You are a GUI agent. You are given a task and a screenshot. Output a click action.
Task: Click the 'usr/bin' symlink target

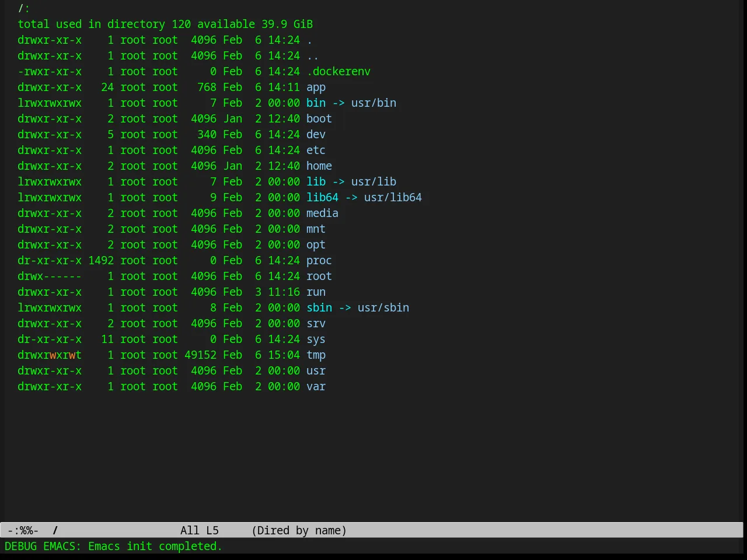pyautogui.click(x=373, y=103)
